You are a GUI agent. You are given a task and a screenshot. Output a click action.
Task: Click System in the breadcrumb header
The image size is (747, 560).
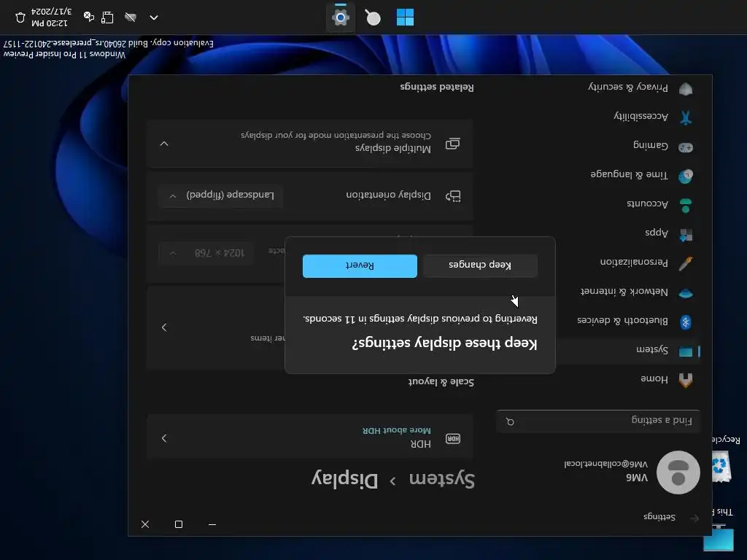(x=441, y=479)
